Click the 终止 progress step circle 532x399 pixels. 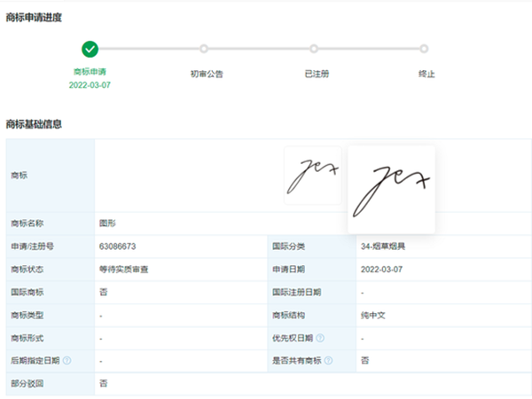pyautogui.click(x=425, y=50)
